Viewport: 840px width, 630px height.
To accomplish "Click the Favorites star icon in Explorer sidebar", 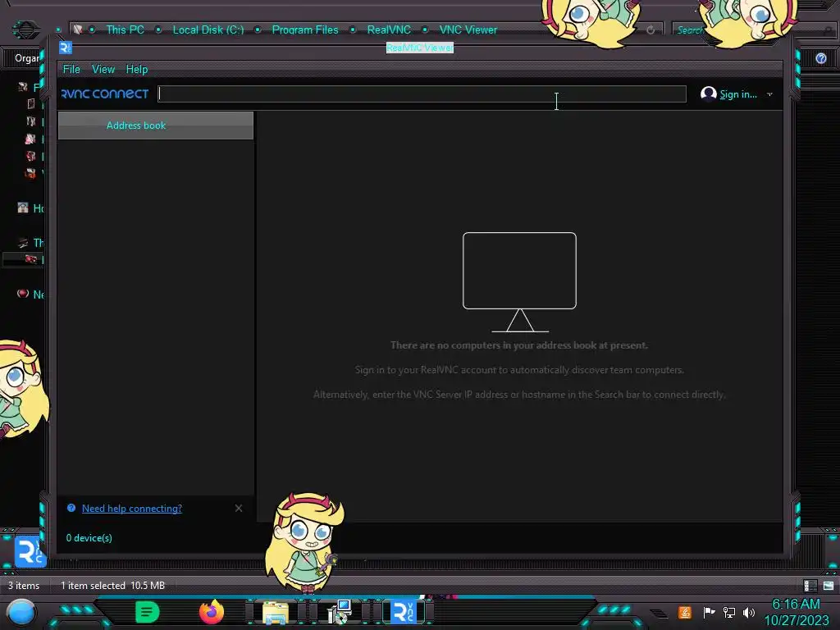I will click(22, 87).
